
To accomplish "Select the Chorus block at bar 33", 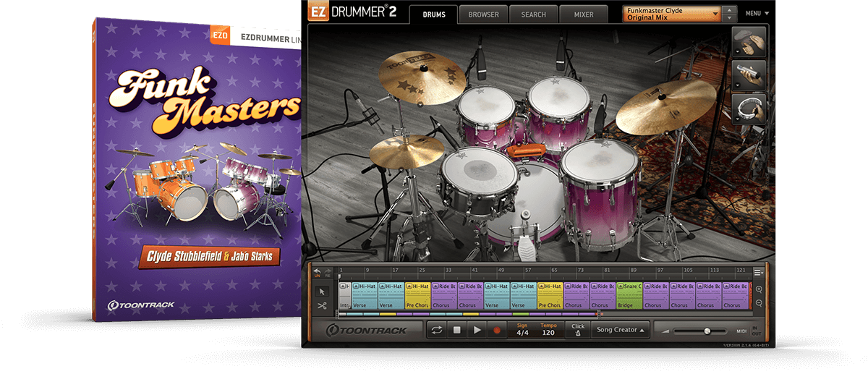I will (x=444, y=295).
